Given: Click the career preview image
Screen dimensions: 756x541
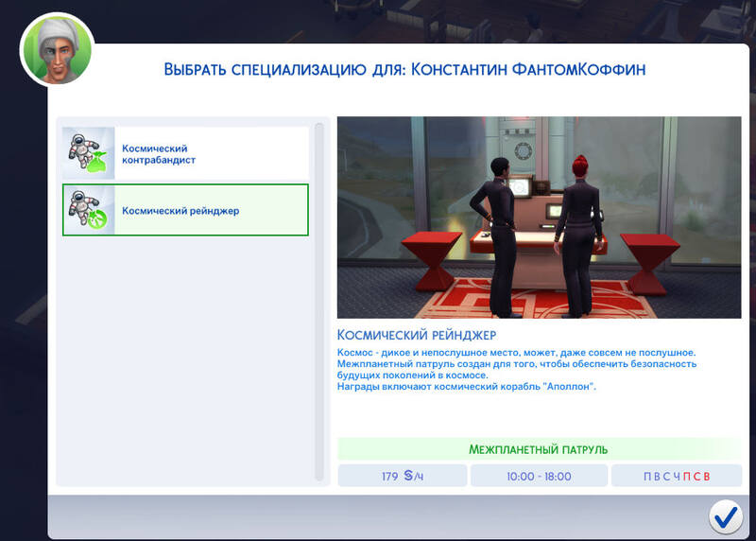Looking at the screenshot, I should 539,218.
